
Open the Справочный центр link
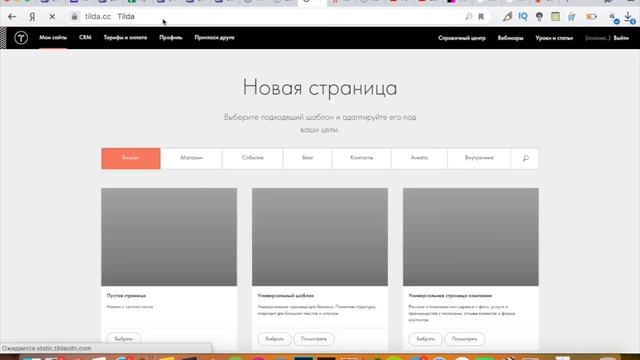pyautogui.click(x=462, y=38)
